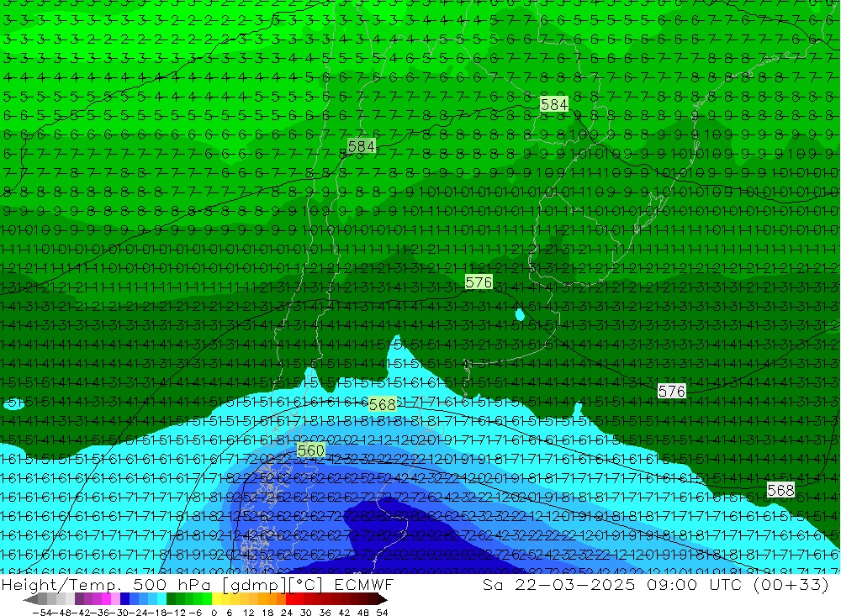The width and height of the screenshot is (841, 616).
Task: Pick the yellow swatch at legend value 0
Action: [217, 599]
